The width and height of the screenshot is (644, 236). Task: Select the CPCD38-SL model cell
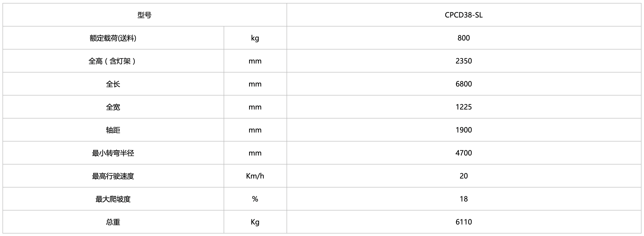tap(464, 15)
